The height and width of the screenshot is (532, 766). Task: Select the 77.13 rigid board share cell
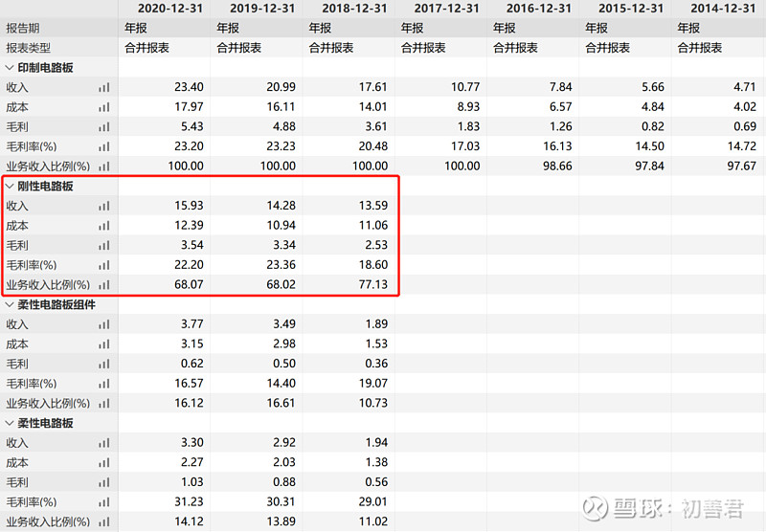click(372, 284)
